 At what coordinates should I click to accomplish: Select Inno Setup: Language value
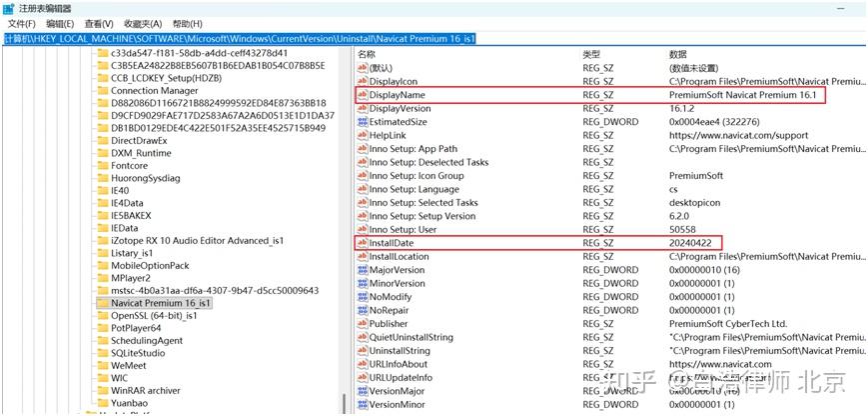pos(415,189)
